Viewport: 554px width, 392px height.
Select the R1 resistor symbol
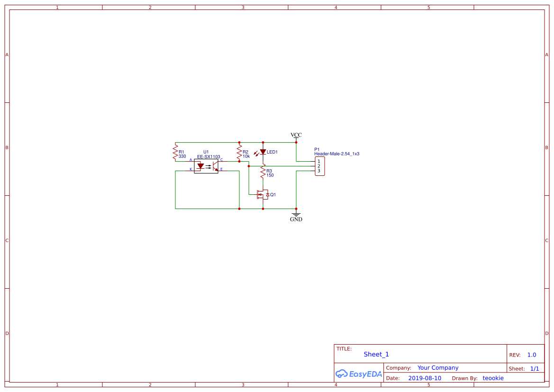pyautogui.click(x=175, y=152)
